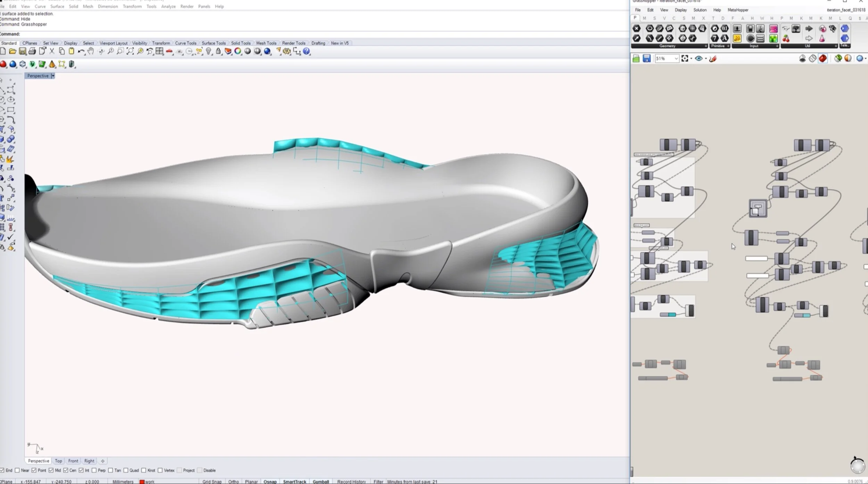
Task: Click the color wheel Object Properties icon
Action: (238, 51)
